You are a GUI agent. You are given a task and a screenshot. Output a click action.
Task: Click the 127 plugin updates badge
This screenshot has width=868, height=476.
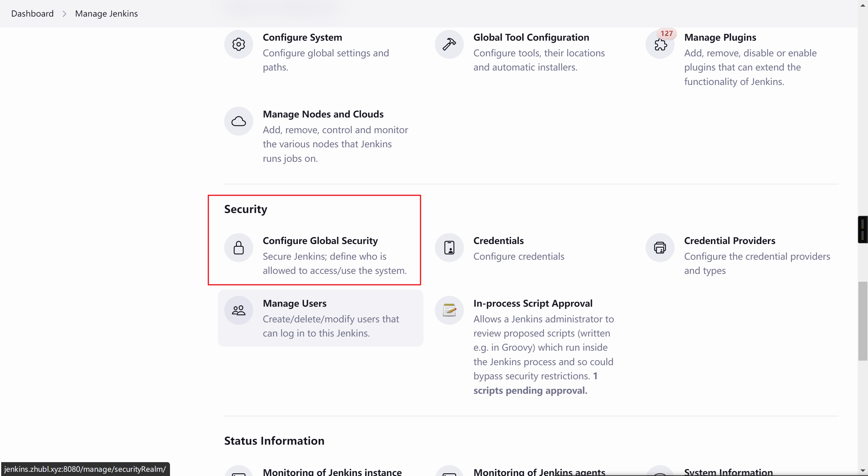click(666, 33)
